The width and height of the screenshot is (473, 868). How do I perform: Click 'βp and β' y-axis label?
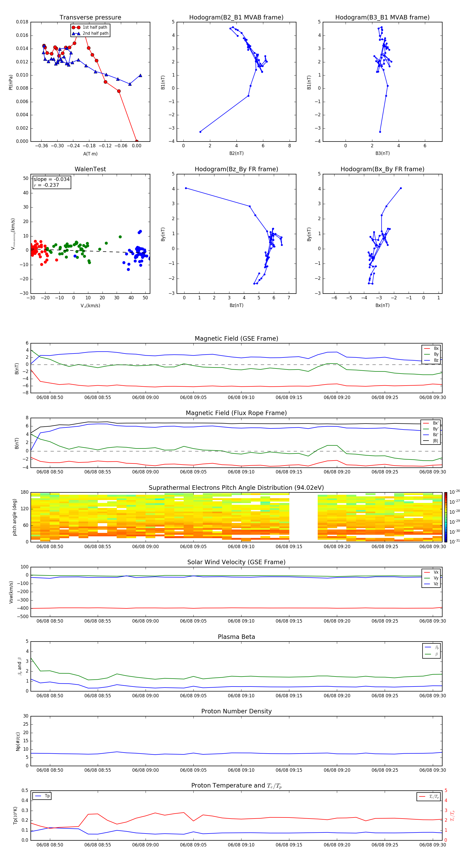19,666
